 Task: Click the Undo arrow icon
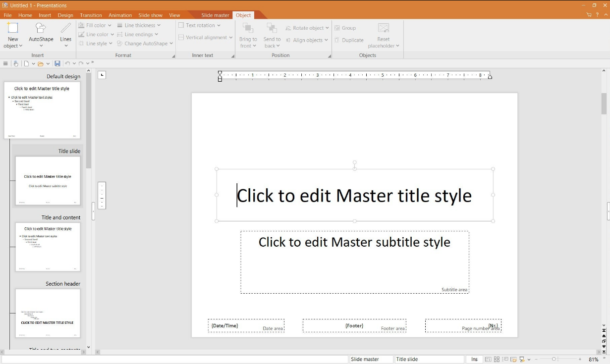point(67,63)
